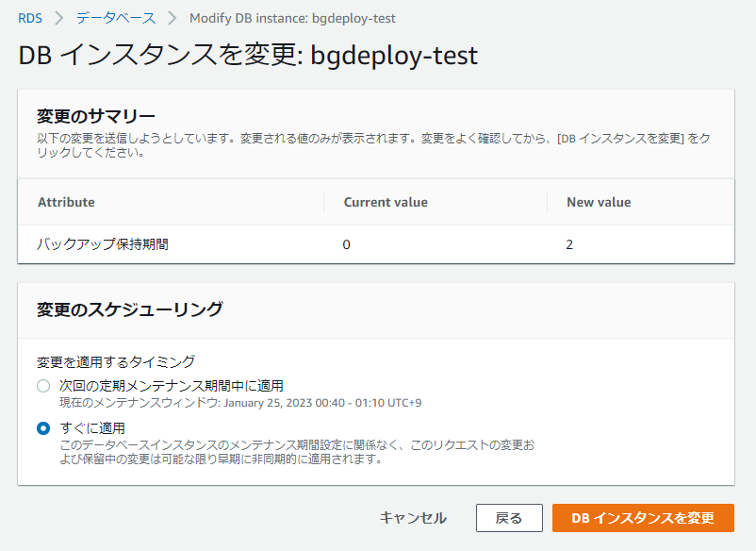Screen dimensions: 756x551
Task: Click the すぐに適用 option label
Action: point(92,428)
